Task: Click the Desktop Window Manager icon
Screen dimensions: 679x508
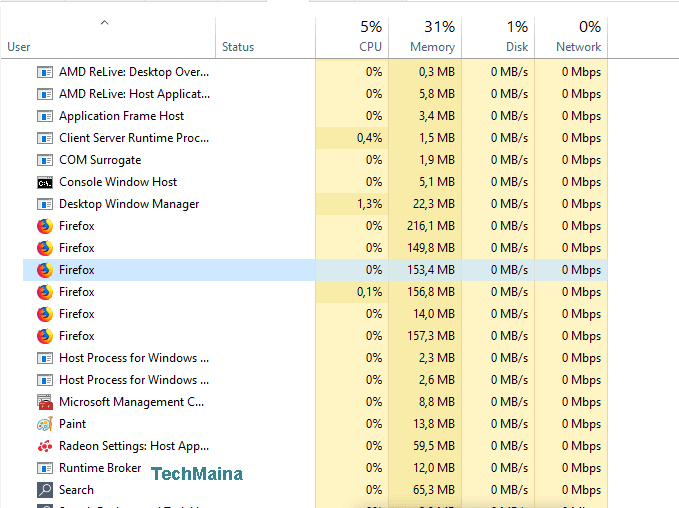Action: pyautogui.click(x=45, y=204)
